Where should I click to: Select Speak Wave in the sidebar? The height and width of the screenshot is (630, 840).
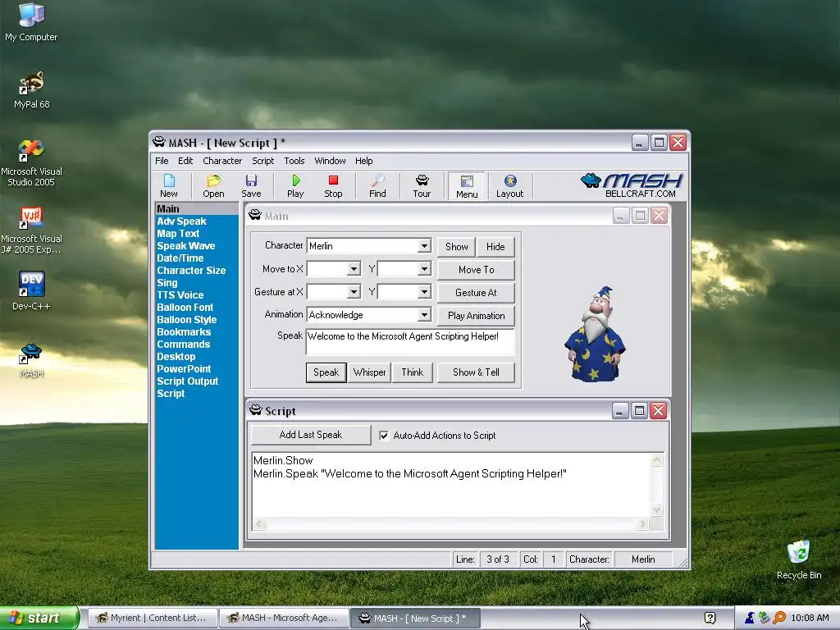click(186, 246)
